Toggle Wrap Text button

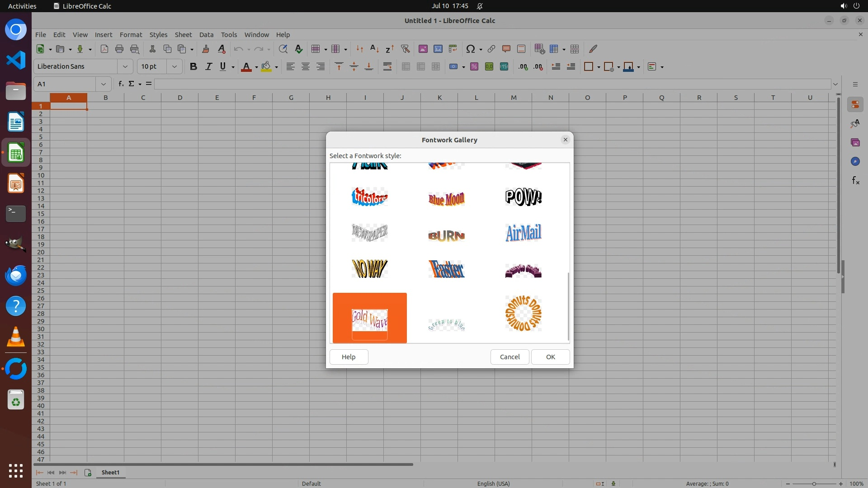coord(387,66)
